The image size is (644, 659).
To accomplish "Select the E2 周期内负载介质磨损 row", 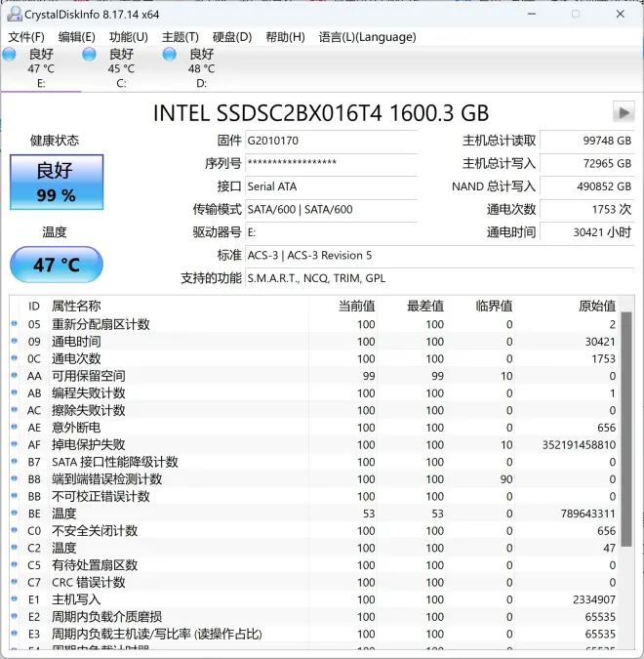I will pyautogui.click(x=314, y=617).
